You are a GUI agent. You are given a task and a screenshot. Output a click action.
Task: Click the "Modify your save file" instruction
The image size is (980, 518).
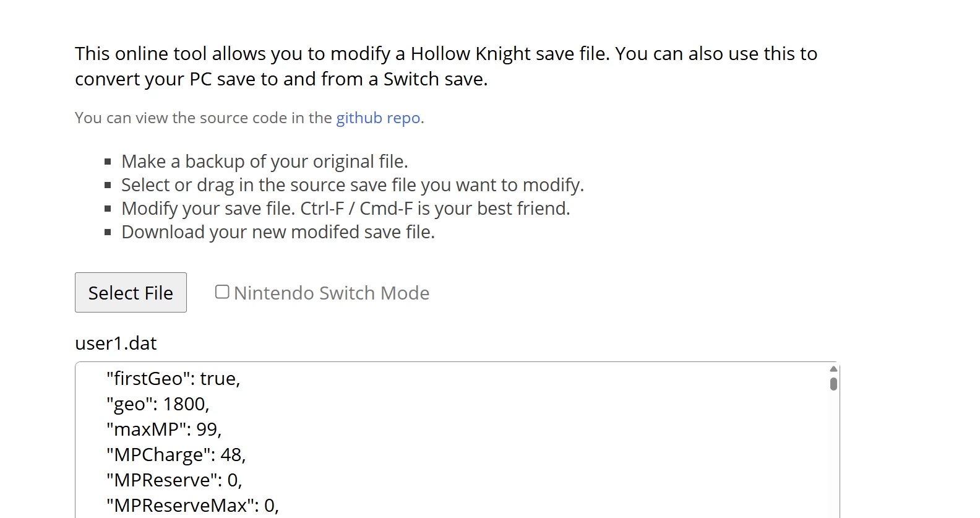345,209
